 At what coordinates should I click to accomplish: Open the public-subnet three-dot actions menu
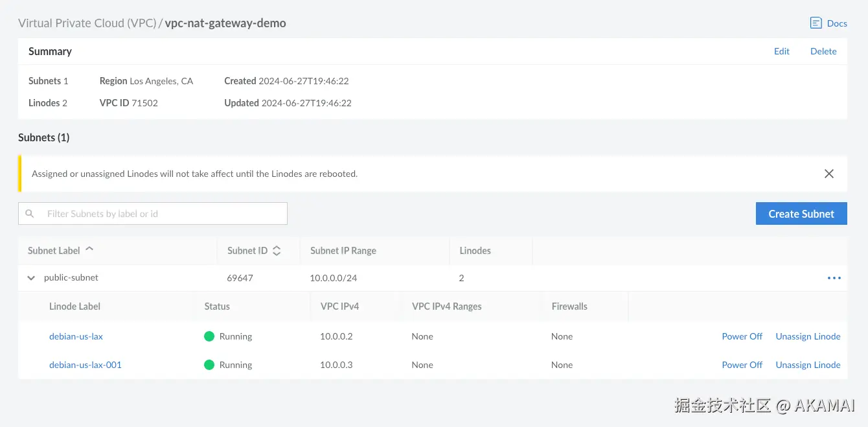coord(834,278)
